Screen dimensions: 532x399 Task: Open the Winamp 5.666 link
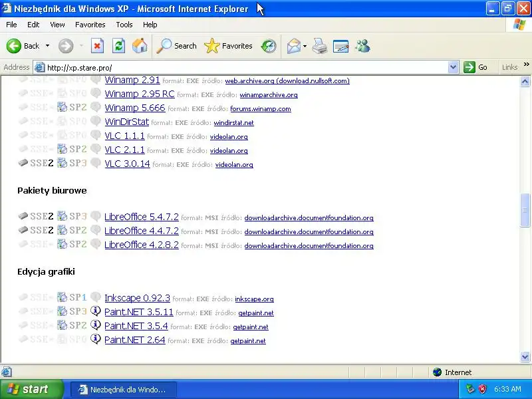(135, 108)
